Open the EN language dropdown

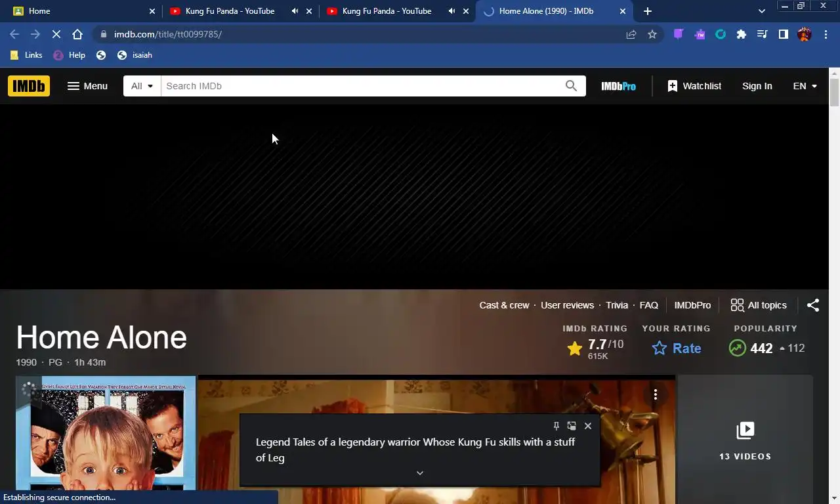(805, 86)
